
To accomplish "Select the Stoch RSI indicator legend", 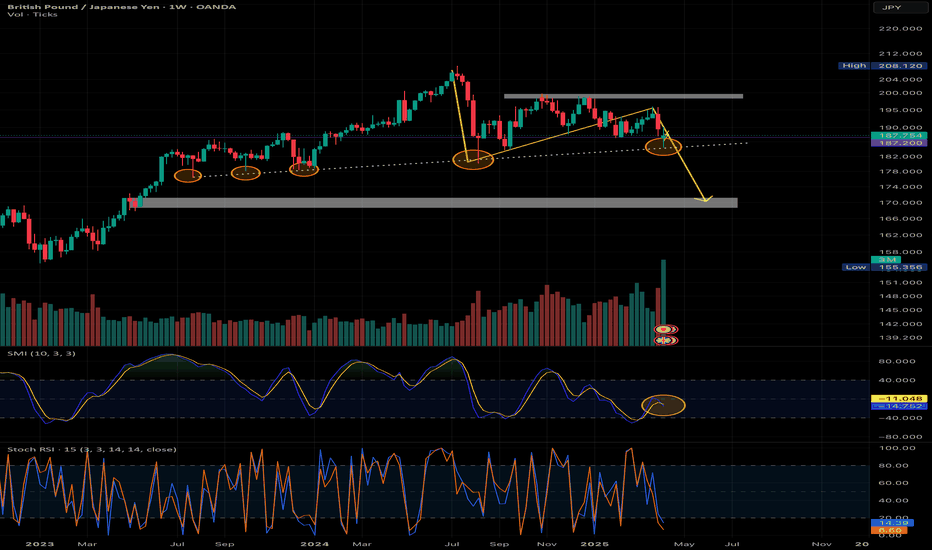I will pyautogui.click(x=92, y=450).
